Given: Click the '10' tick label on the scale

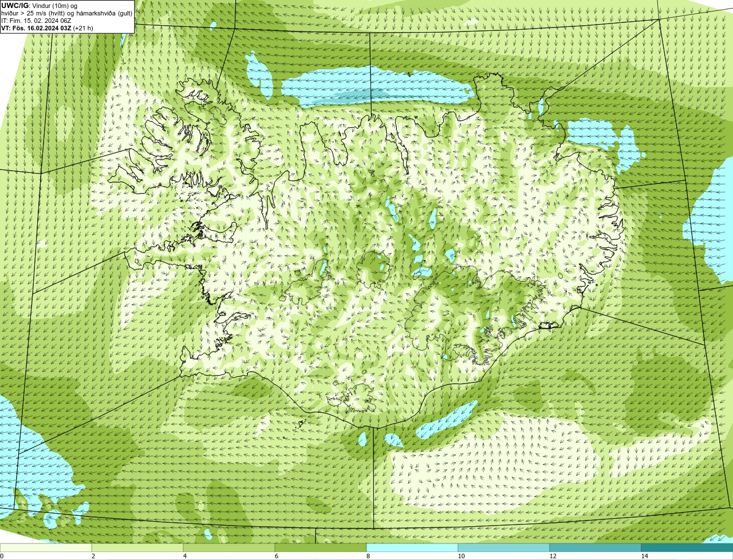Looking at the screenshot, I should tap(461, 556).
